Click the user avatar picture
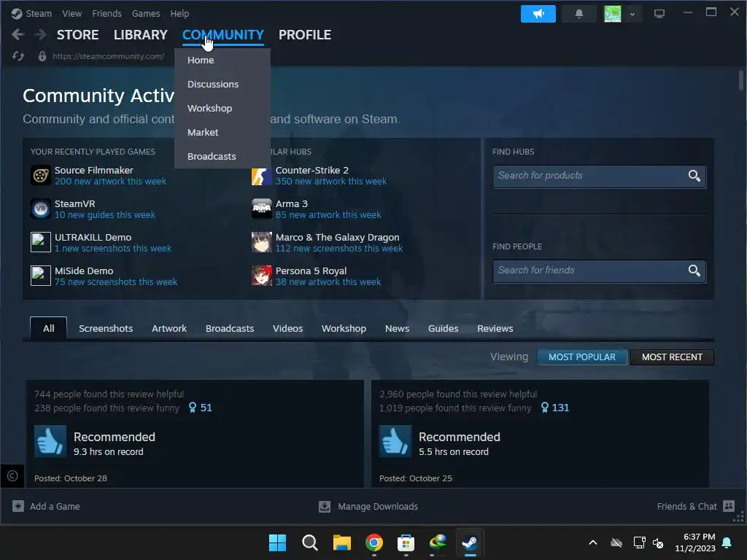This screenshot has height=560, width=747. click(612, 14)
